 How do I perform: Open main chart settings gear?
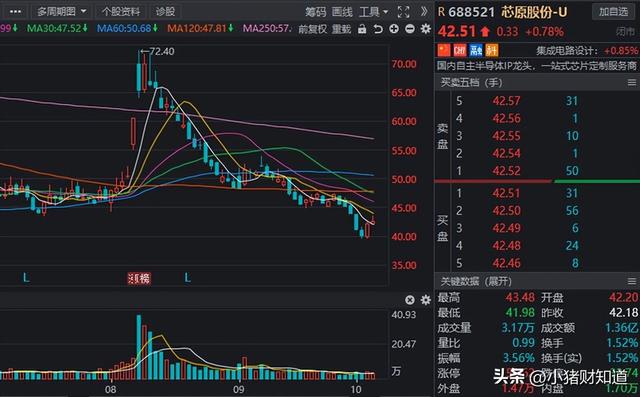click(425, 29)
